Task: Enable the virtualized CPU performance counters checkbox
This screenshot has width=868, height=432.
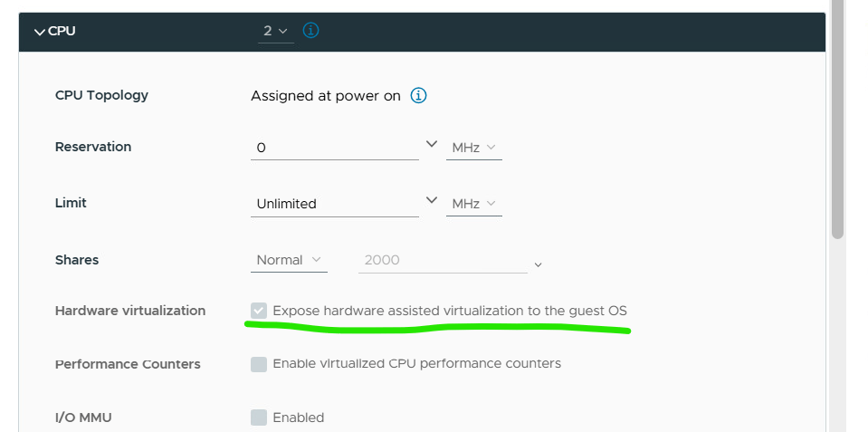Action: pos(259,364)
